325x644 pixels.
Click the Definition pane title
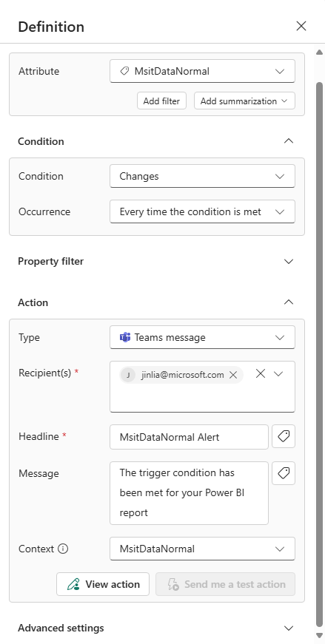(x=51, y=27)
